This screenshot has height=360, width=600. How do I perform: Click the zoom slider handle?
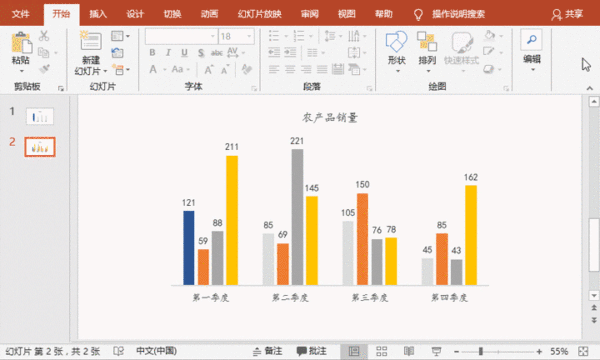pos(481,351)
